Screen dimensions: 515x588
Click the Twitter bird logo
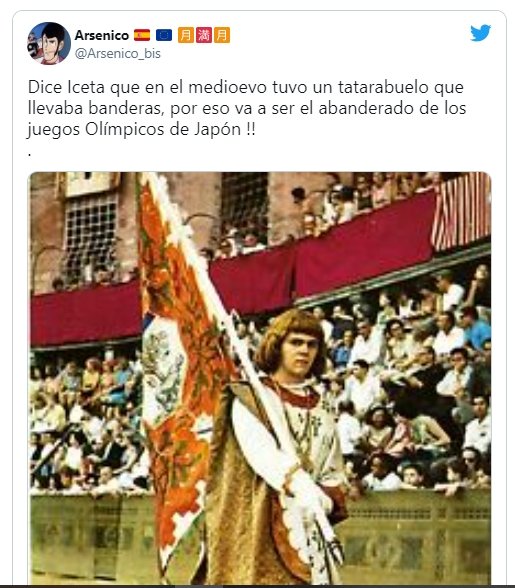point(480,33)
